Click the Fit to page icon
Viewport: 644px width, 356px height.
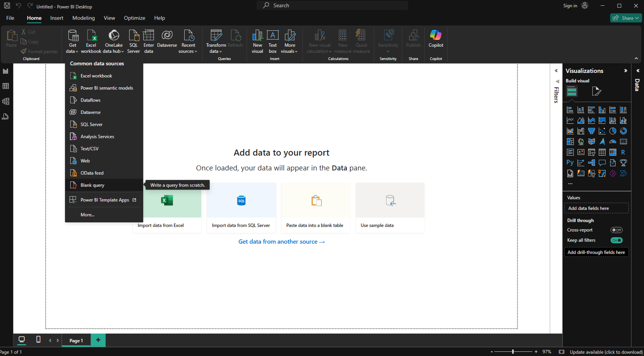click(x=561, y=352)
